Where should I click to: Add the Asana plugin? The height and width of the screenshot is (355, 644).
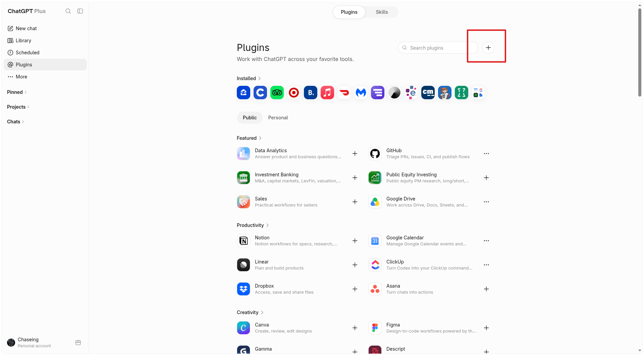click(486, 289)
